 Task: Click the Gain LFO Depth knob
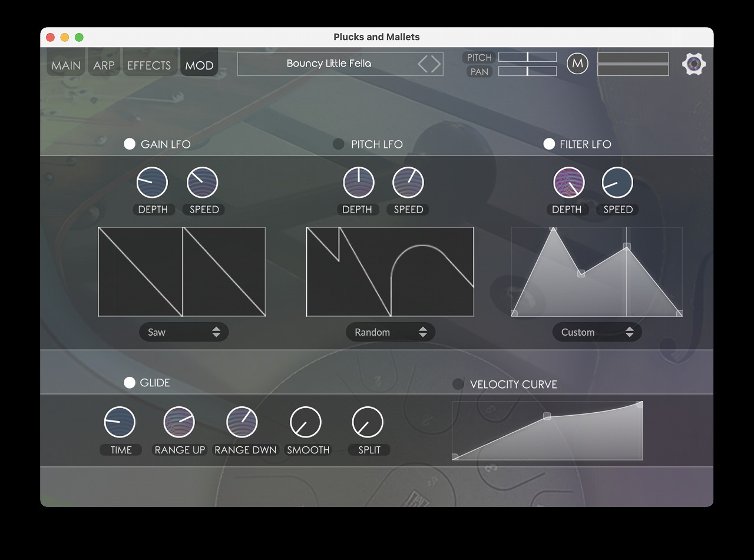pos(152,183)
